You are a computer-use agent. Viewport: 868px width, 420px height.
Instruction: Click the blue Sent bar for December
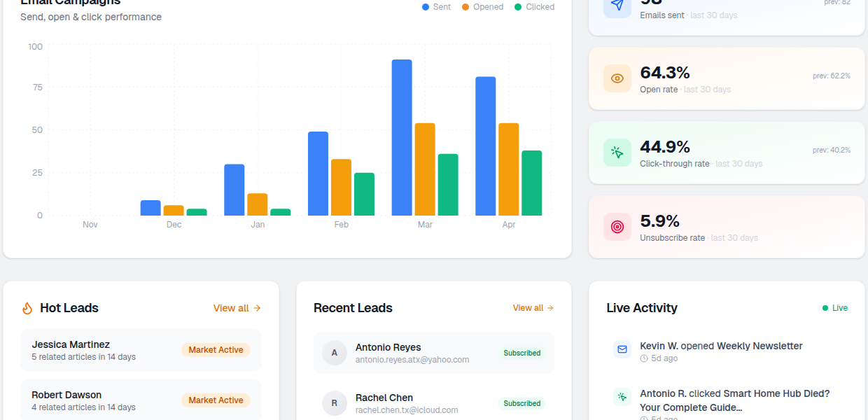(x=150, y=208)
